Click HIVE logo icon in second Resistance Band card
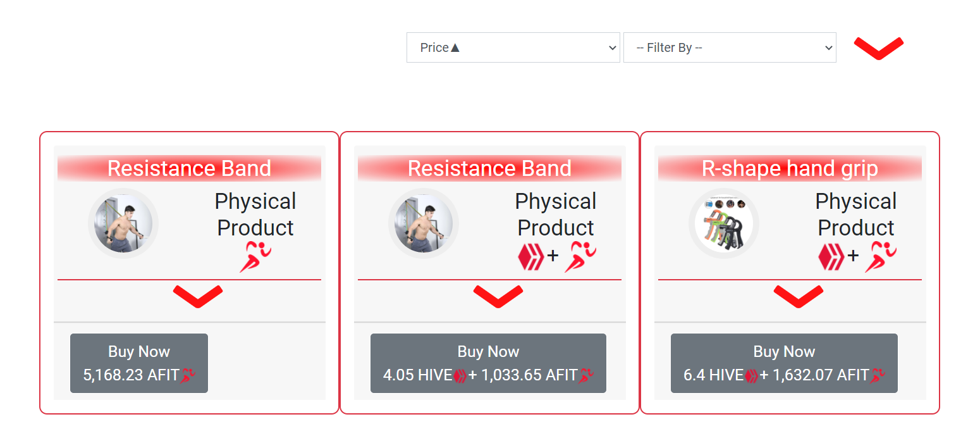 [x=530, y=256]
